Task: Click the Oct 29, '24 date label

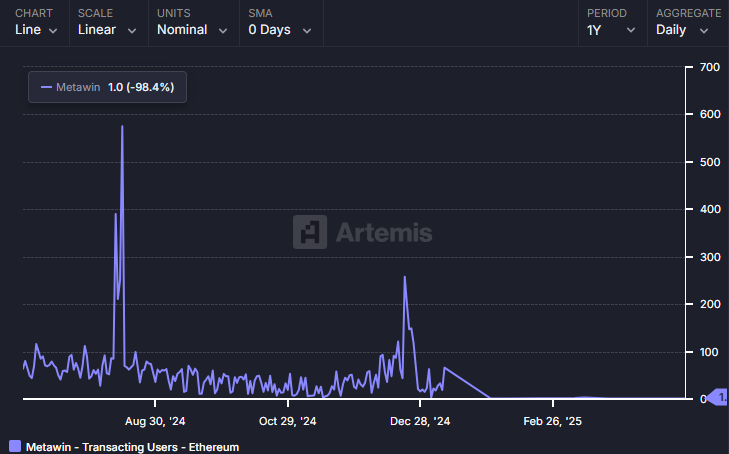Action: 287,421
